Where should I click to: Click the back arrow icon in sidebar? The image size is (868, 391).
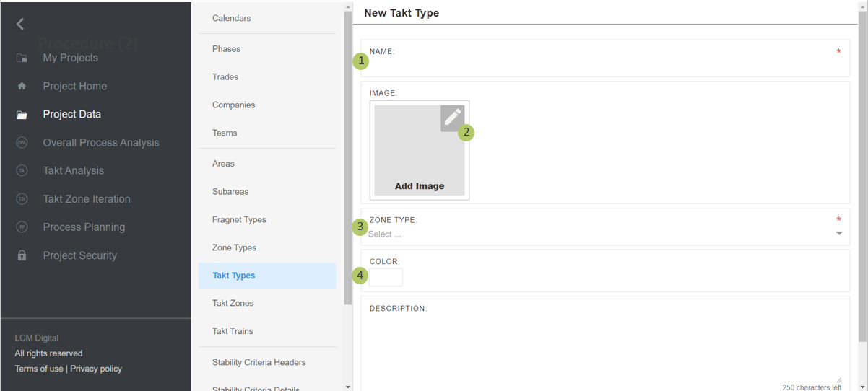[x=20, y=24]
